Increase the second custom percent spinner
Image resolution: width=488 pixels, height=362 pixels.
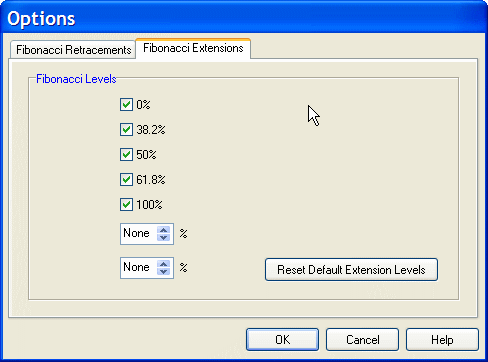pyautogui.click(x=163, y=264)
